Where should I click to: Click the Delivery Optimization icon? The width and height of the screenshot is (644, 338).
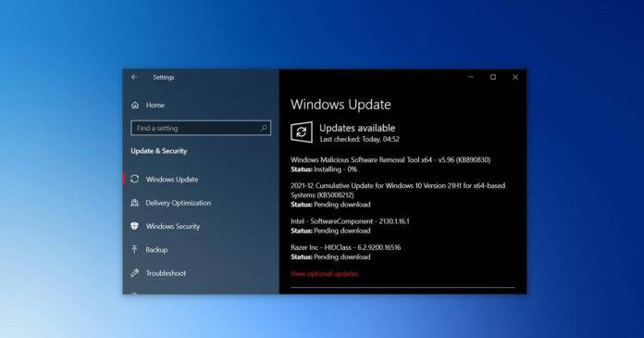(135, 203)
